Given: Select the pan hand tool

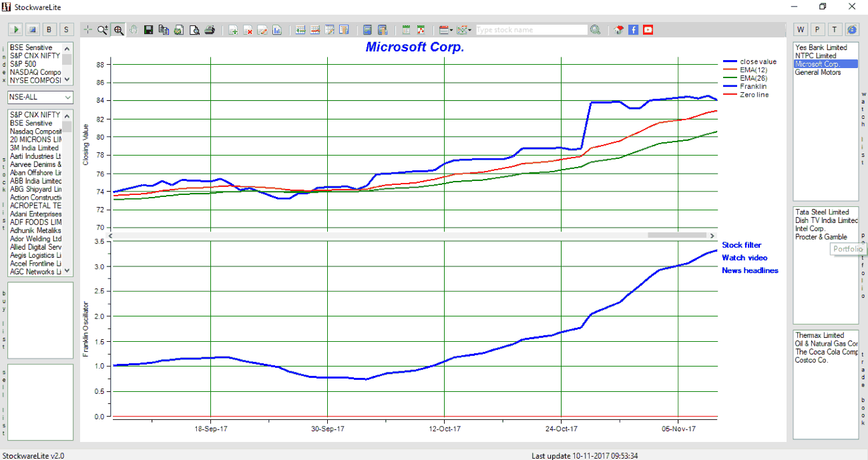Looking at the screenshot, I should point(134,29).
